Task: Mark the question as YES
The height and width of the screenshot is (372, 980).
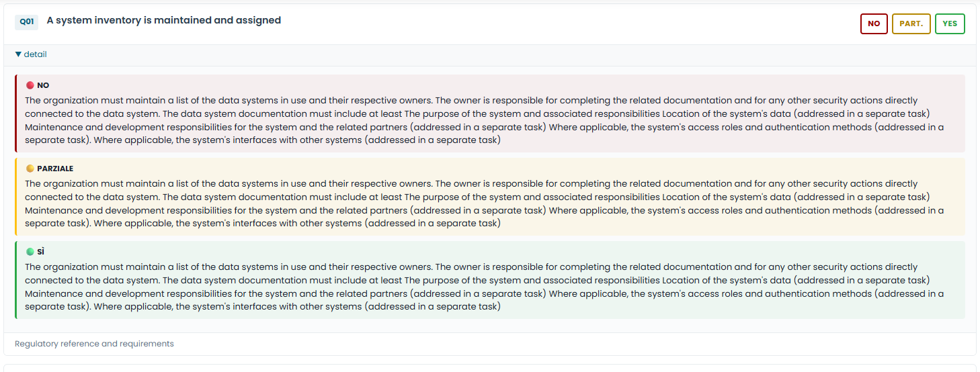Action: (950, 24)
